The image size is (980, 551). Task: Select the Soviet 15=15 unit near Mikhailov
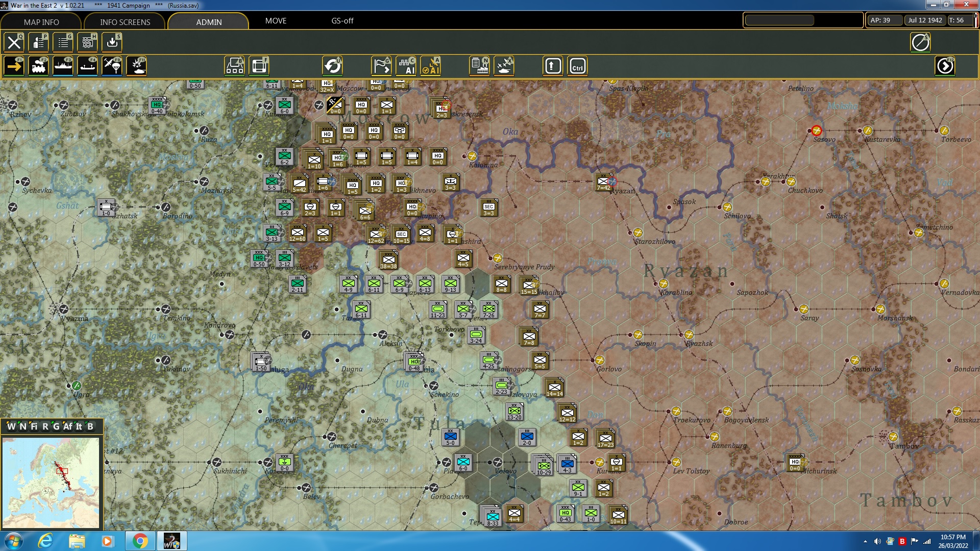(x=529, y=286)
